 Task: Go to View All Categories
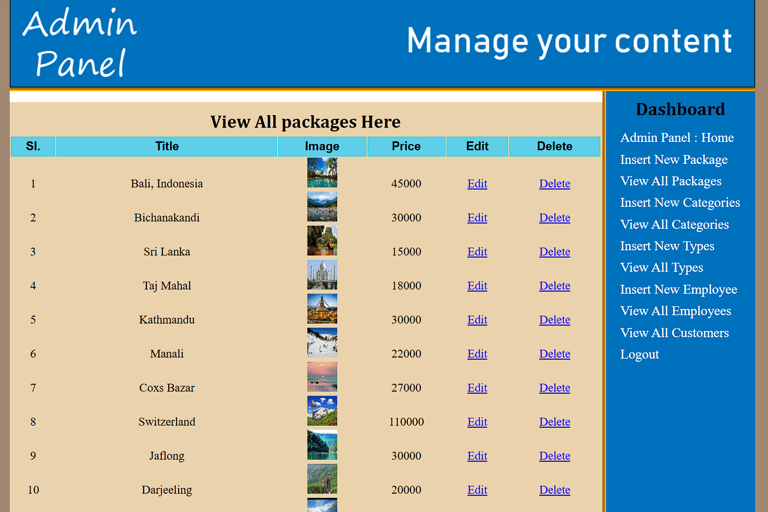[x=674, y=224]
